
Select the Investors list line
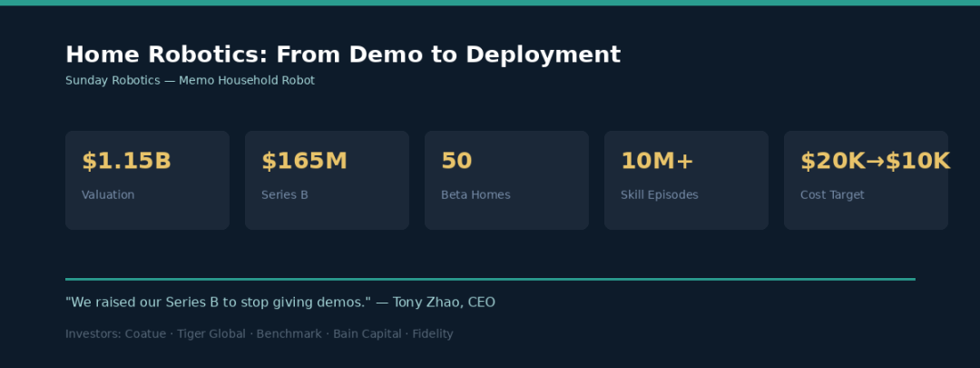[260, 334]
